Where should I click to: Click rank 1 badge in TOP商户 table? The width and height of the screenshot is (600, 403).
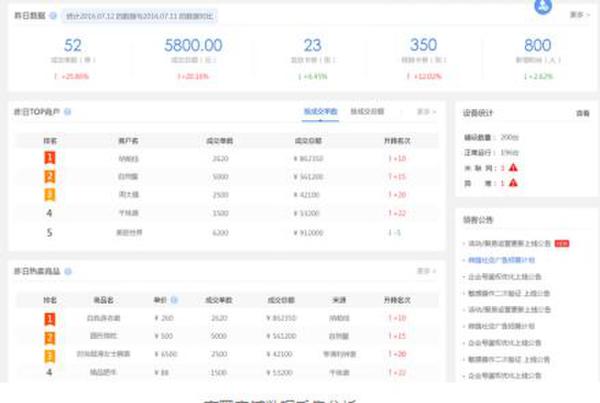coord(50,158)
